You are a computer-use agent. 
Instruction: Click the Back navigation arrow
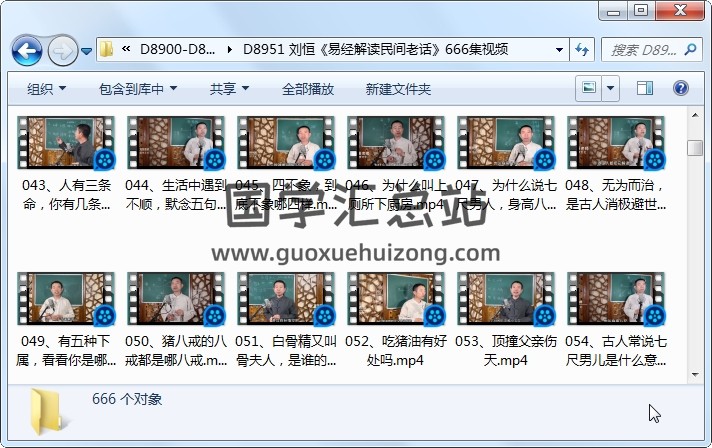pos(27,50)
